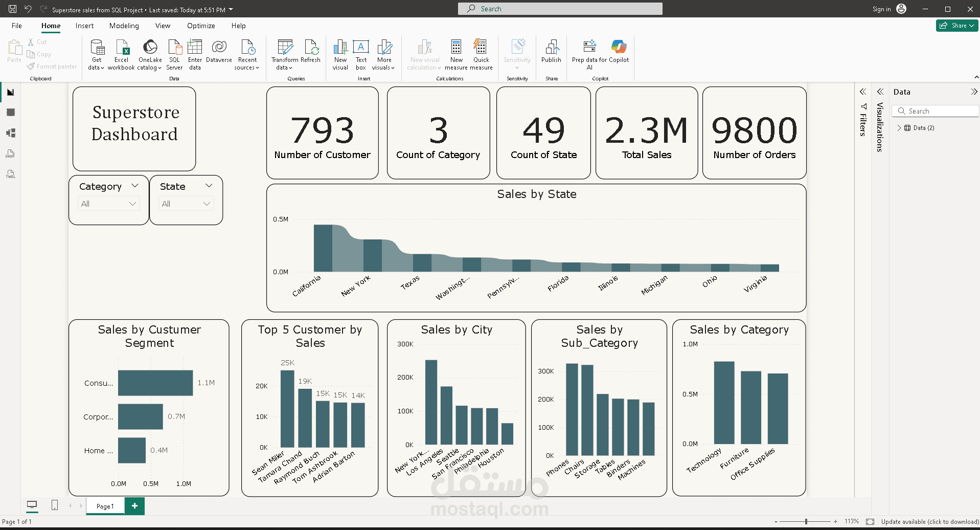
Task: Insert a New visual
Action: pos(340,55)
